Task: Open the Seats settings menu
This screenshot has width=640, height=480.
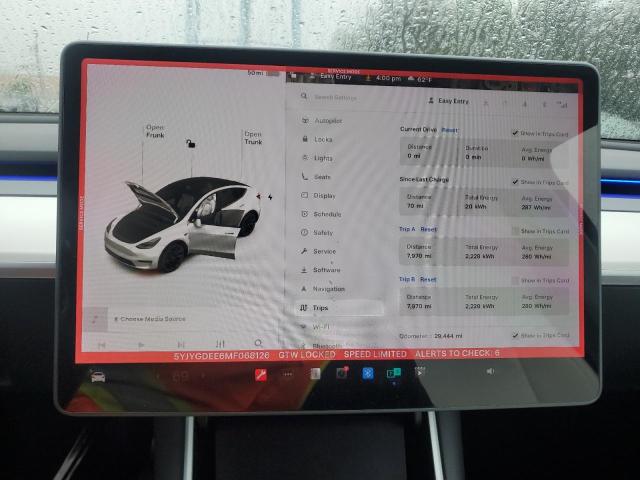Action: [316, 177]
